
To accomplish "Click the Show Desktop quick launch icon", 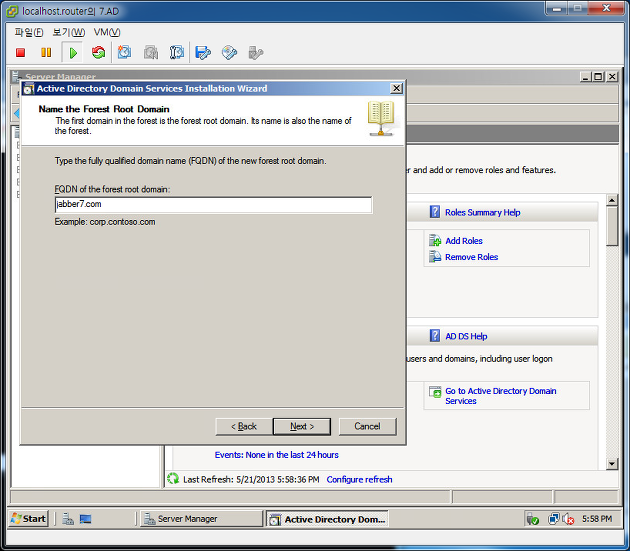I will 85,519.
